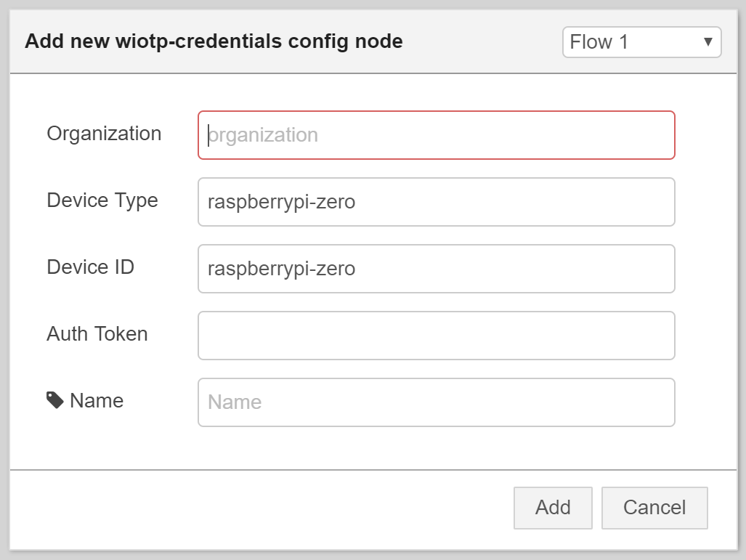Click the 'Name' placeholder text
The width and height of the screenshot is (746, 560).
[235, 402]
